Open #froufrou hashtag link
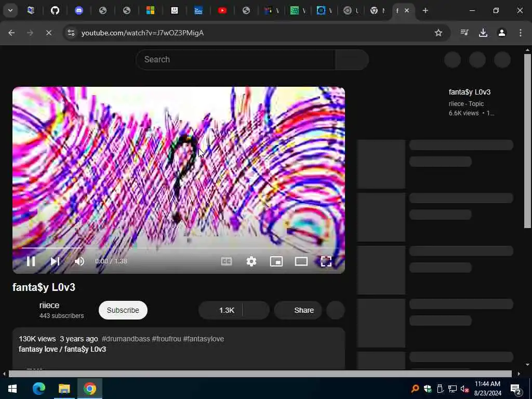532x399 pixels. (x=166, y=339)
